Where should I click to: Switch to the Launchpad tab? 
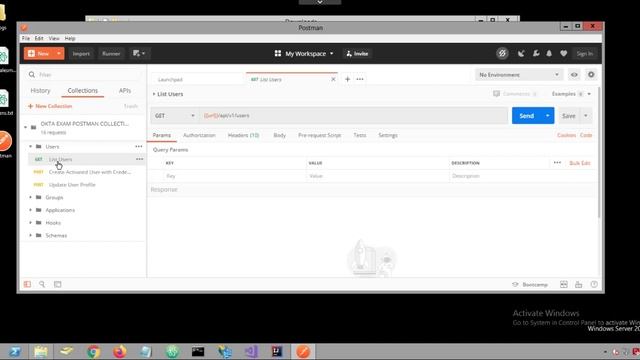(x=198, y=79)
